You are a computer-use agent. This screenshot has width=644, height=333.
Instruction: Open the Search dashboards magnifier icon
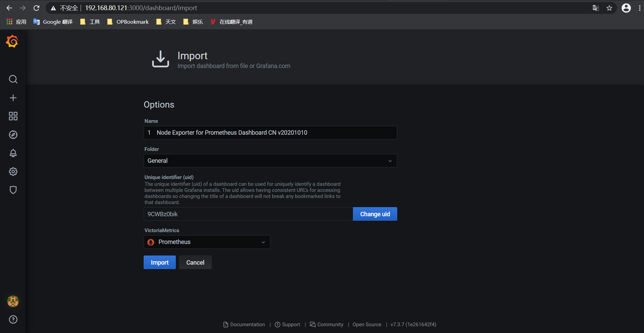tap(13, 79)
